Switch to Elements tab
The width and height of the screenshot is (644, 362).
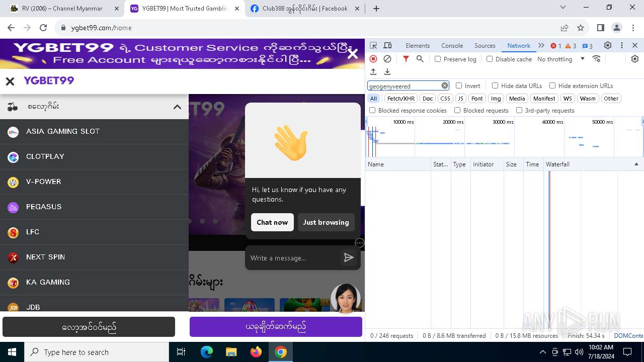click(418, 45)
